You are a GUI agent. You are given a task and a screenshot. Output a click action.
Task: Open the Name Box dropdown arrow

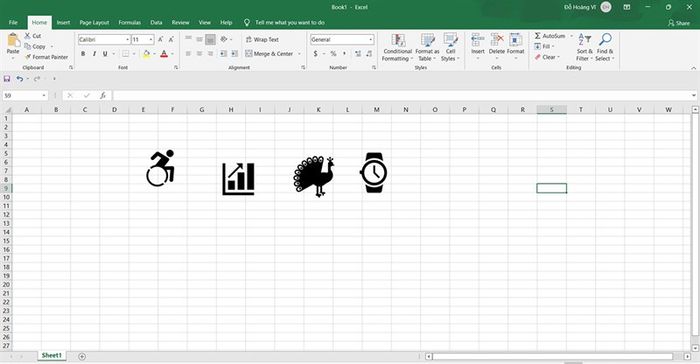tap(44, 96)
